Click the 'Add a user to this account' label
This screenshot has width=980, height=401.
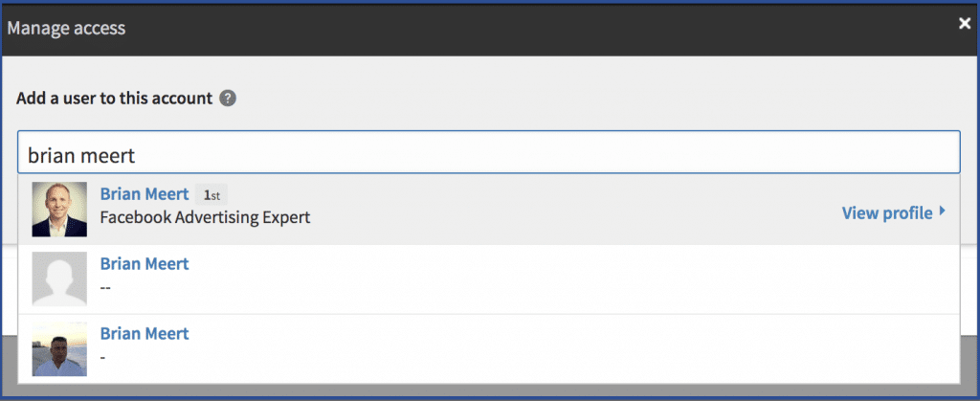click(x=115, y=98)
